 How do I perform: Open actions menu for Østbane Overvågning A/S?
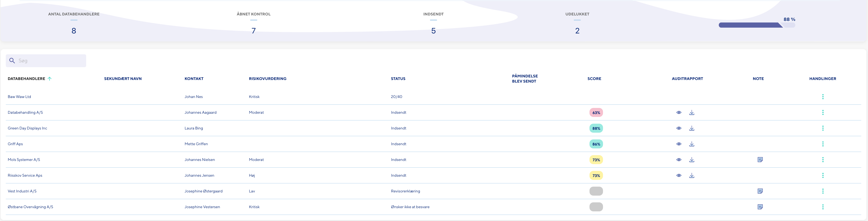pos(822,207)
